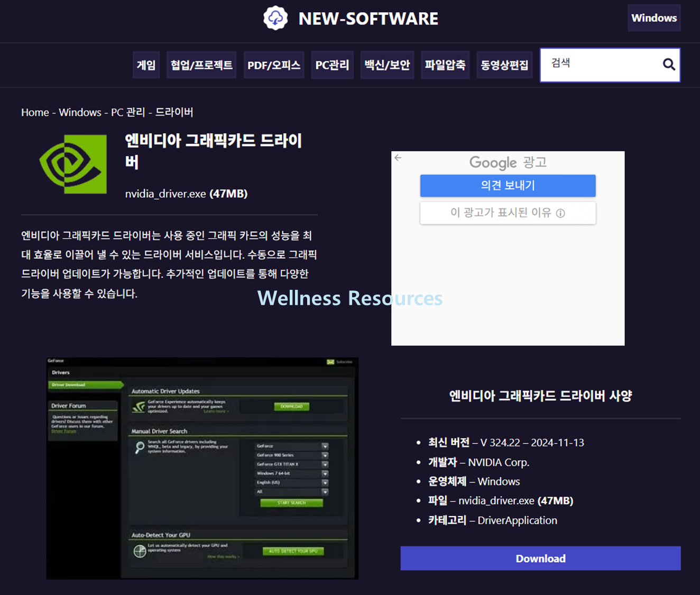
Task: Open the GeForce driver screenshot thumbnail
Action: tap(202, 468)
